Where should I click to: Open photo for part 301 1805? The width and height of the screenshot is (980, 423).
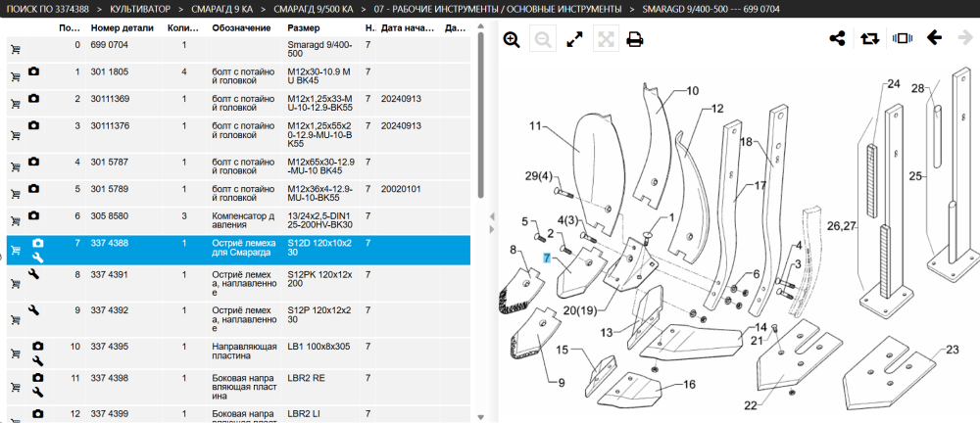tap(33, 71)
